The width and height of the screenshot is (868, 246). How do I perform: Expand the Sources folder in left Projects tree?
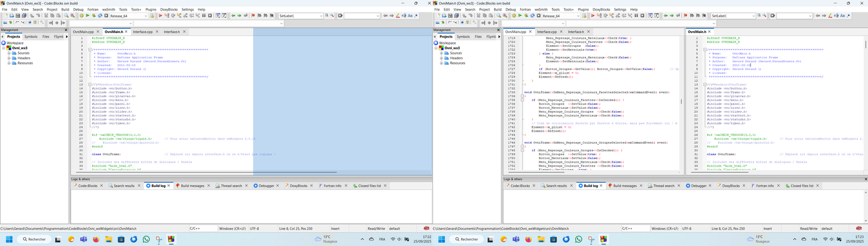pos(9,53)
